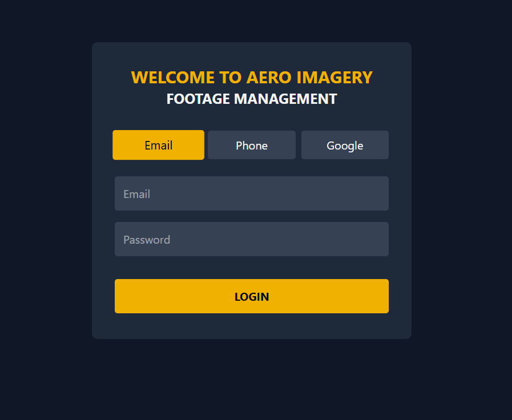This screenshot has height=420, width=512.
Task: Select the Email login method tab
Action: pyautogui.click(x=158, y=145)
